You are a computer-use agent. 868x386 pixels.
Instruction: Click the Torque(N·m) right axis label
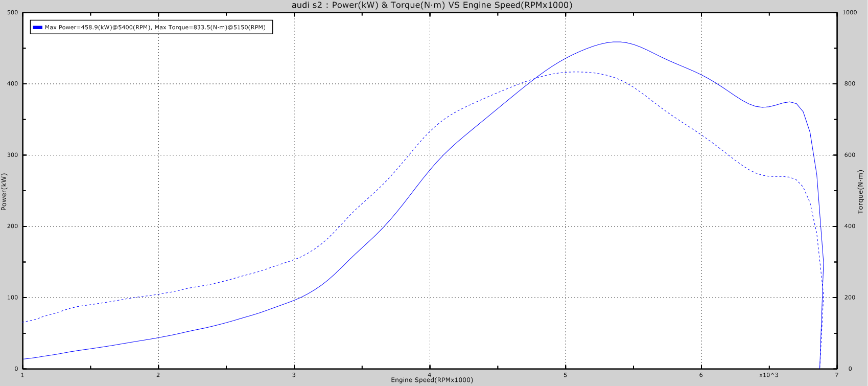click(x=860, y=190)
